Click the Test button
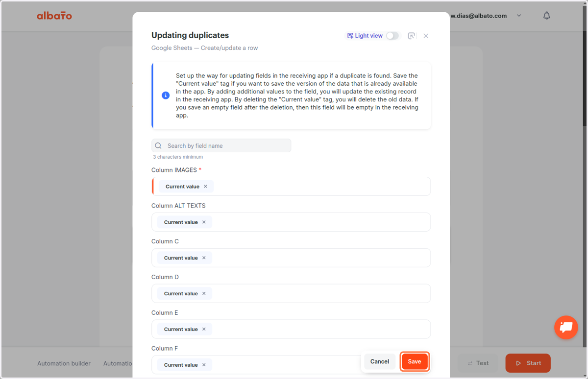Image resolution: width=588 pixels, height=379 pixels. 478,363
